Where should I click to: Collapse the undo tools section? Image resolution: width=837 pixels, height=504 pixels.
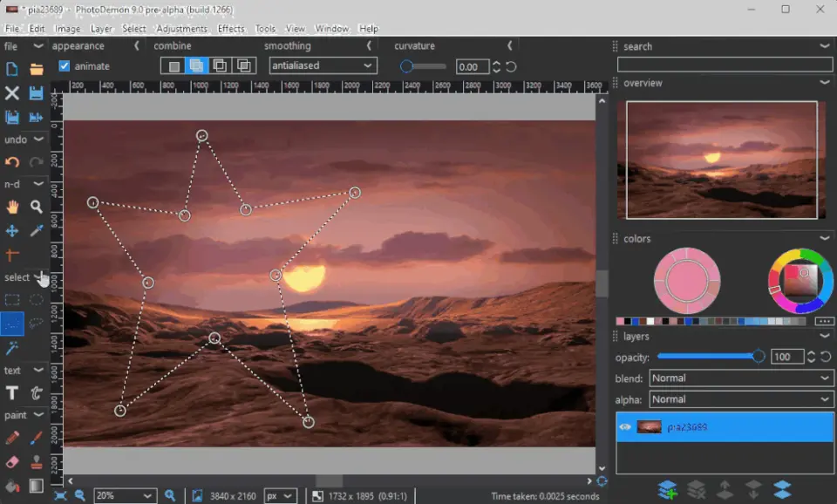[37, 140]
